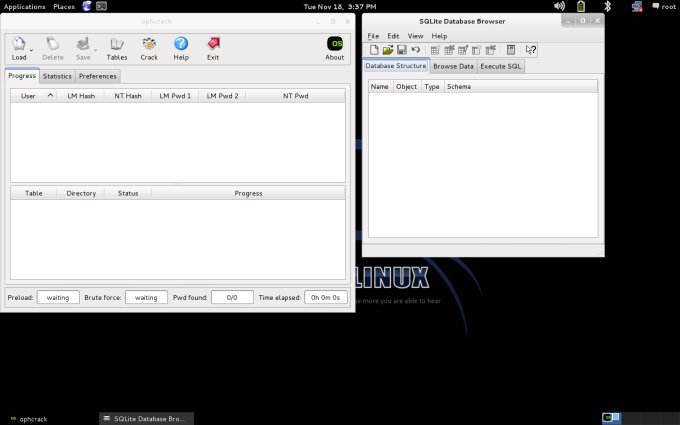This screenshot has width=680, height=425.
Task: Click the Modify Table icon
Action: pos(463,50)
